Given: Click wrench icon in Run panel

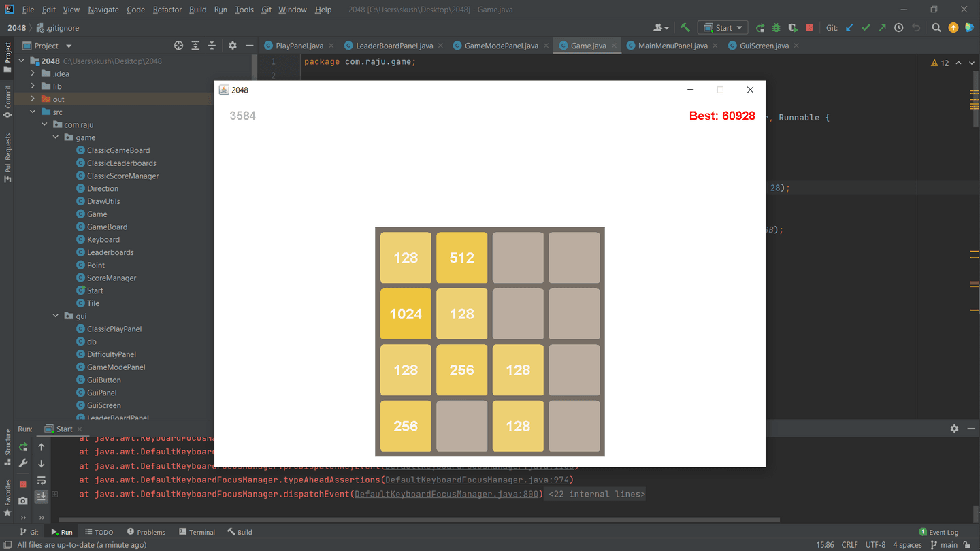Looking at the screenshot, I should (23, 463).
